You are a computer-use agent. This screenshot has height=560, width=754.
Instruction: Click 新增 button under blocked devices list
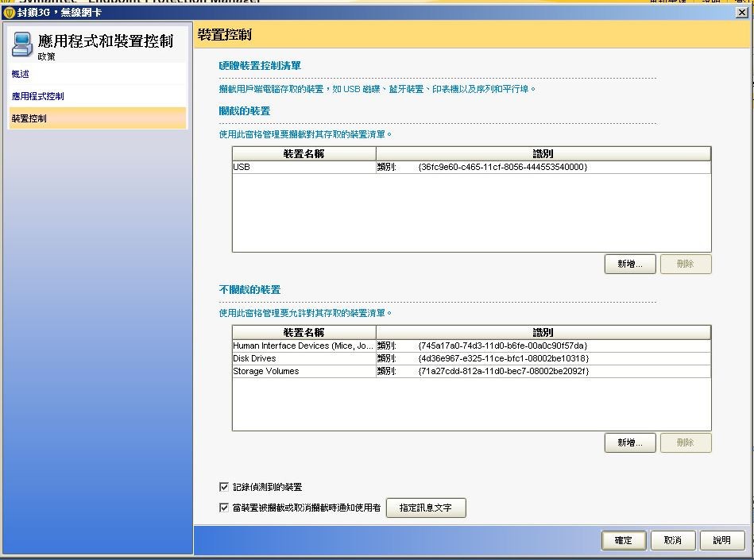tap(630, 264)
